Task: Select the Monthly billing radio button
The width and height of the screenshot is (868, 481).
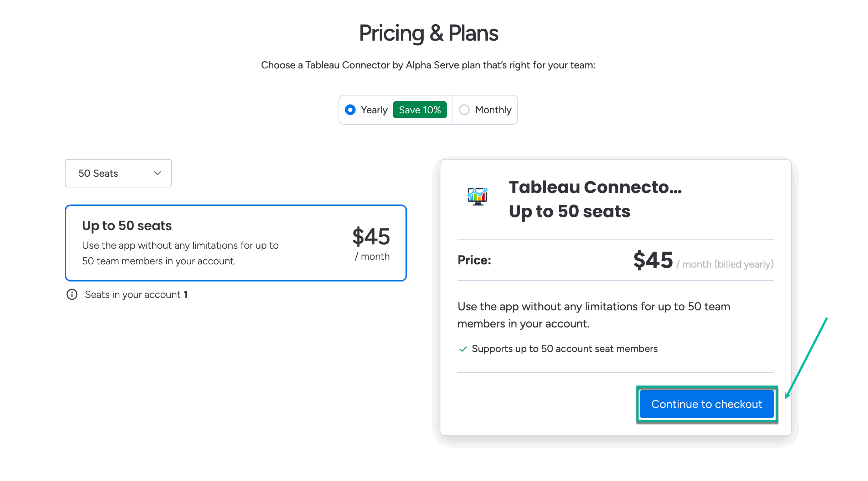Action: (464, 110)
